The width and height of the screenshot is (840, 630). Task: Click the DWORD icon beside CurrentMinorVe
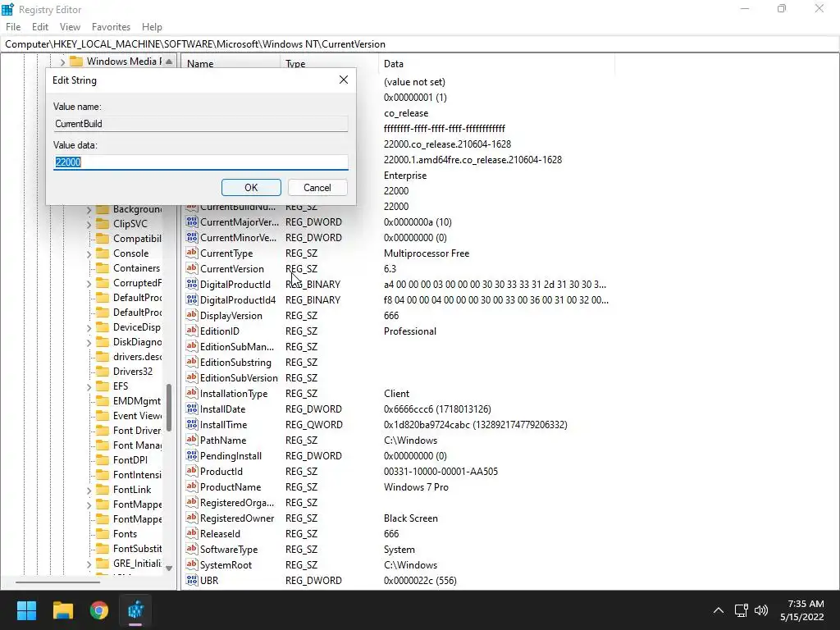point(191,237)
